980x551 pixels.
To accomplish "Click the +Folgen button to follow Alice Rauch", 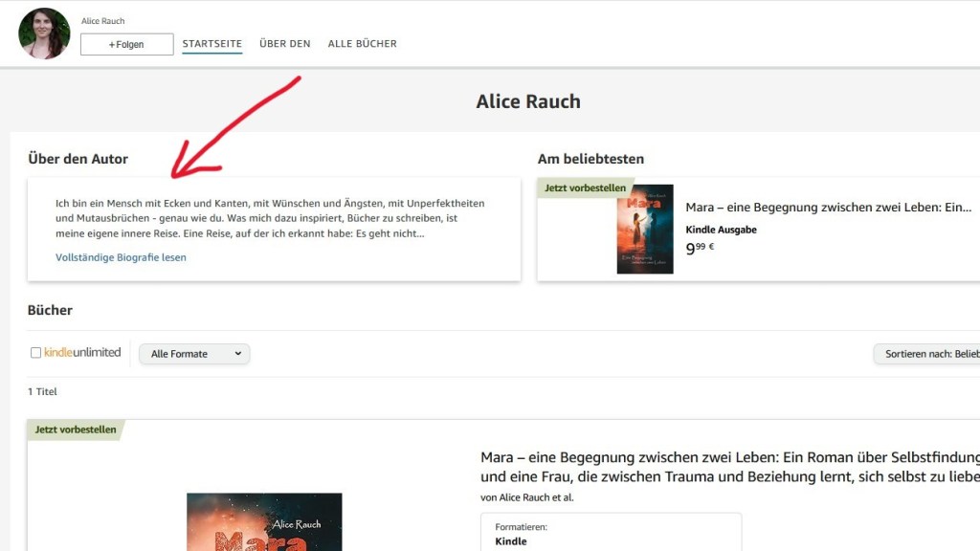I will (x=125, y=44).
